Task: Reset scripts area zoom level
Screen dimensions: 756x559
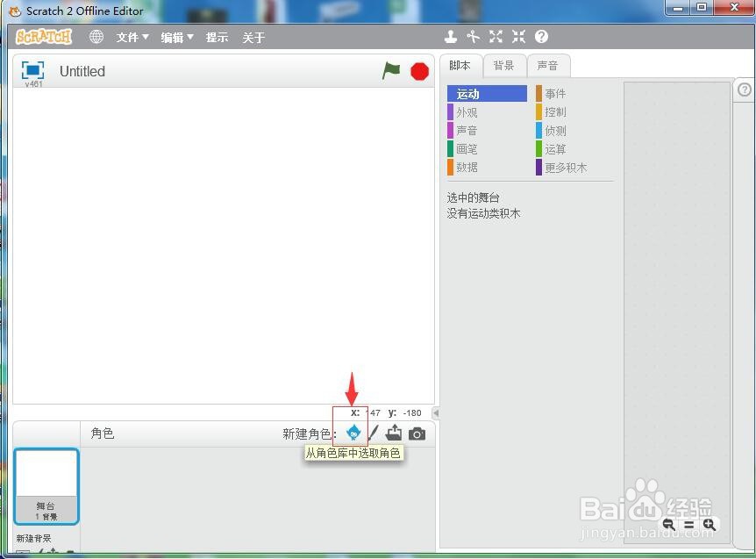Action: click(689, 525)
